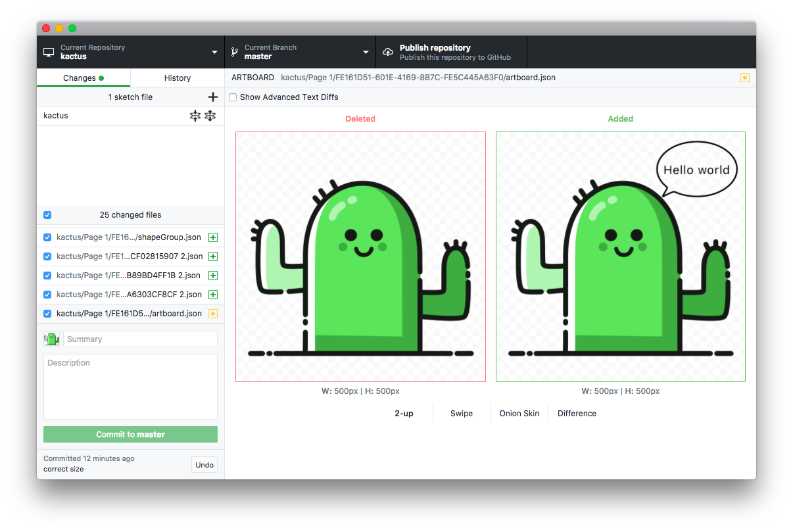Uncheck the 25 changed files checkbox

pos(47,215)
